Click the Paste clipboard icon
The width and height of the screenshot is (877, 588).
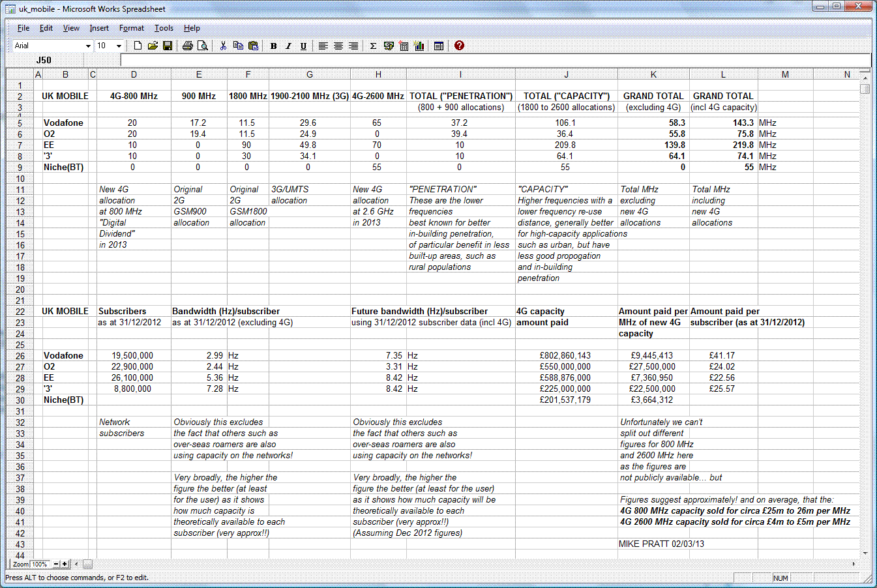click(254, 46)
